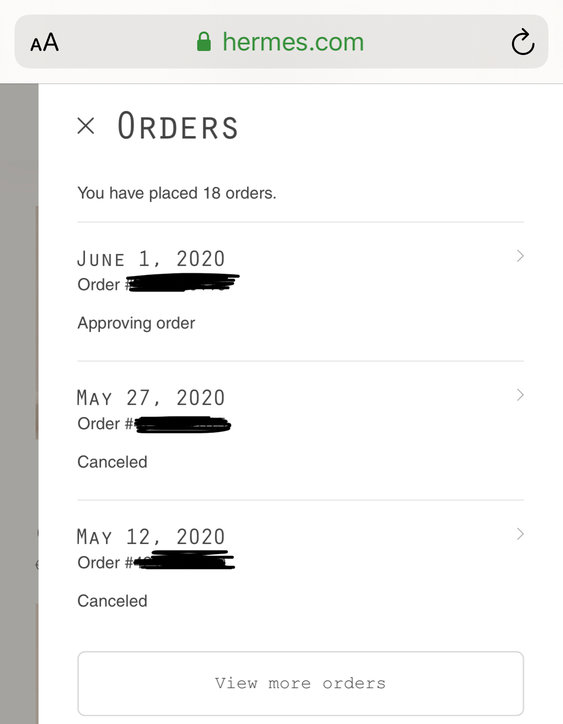Image resolution: width=563 pixels, height=724 pixels.
Task: Expand the May 27, 2020 order chevron
Action: [x=520, y=395]
